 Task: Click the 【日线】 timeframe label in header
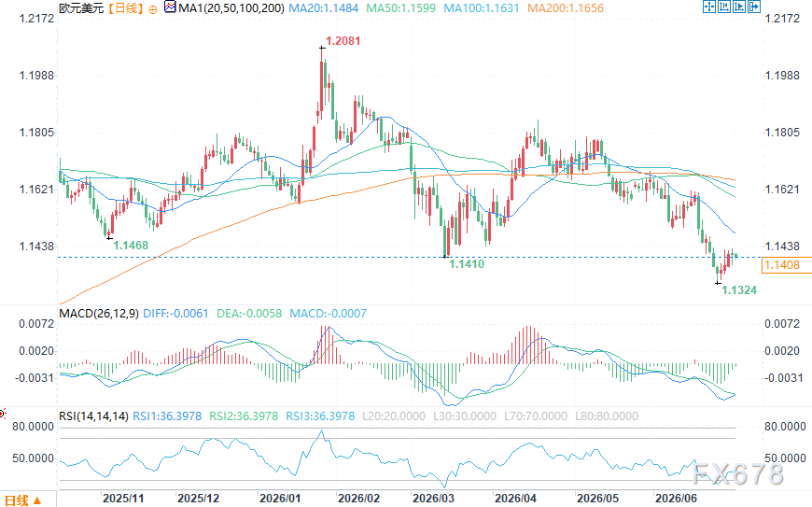[x=126, y=8]
